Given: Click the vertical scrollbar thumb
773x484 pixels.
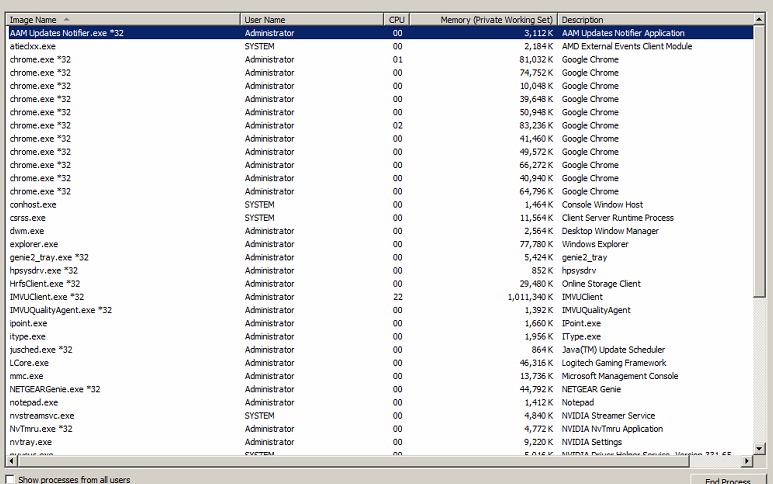Looking at the screenshot, I should 759,161.
